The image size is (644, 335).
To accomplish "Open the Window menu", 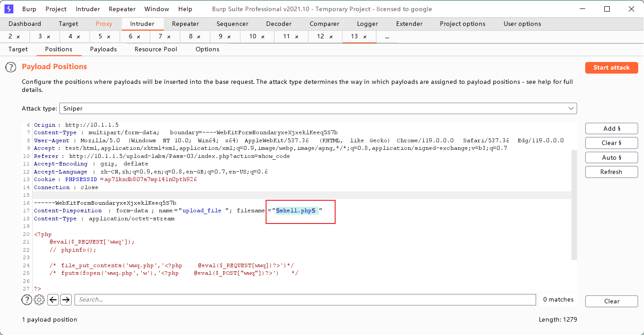I will (156, 9).
